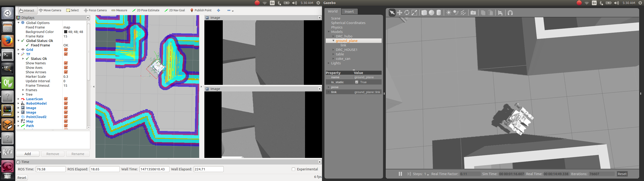Expand the Frames item under TF
Image resolution: width=644 pixels, height=181 pixels.
23,90
